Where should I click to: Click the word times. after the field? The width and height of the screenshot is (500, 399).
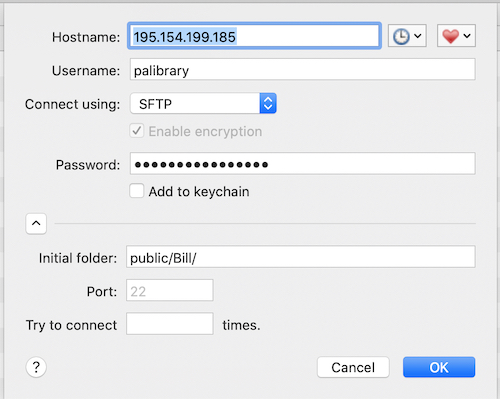tap(241, 325)
